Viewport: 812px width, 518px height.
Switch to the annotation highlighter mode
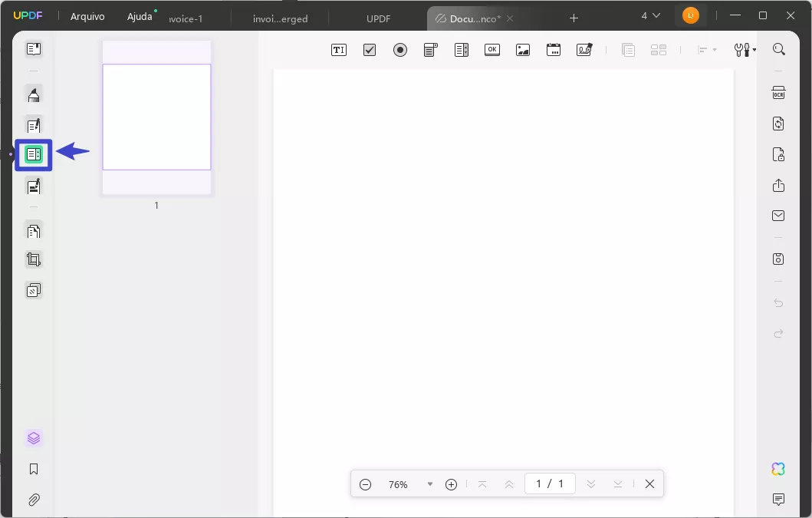[x=34, y=94]
